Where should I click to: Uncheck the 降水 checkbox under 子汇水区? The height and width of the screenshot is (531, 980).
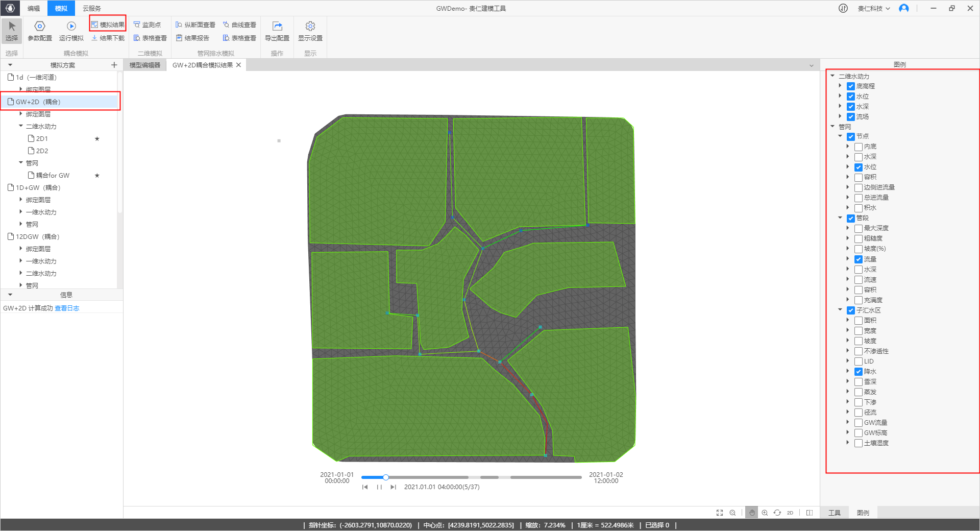859,372
